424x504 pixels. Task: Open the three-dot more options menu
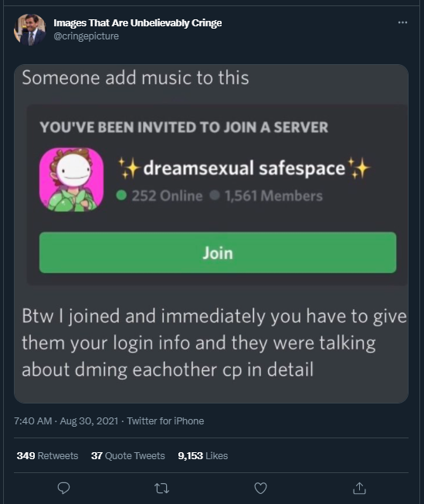pos(402,22)
